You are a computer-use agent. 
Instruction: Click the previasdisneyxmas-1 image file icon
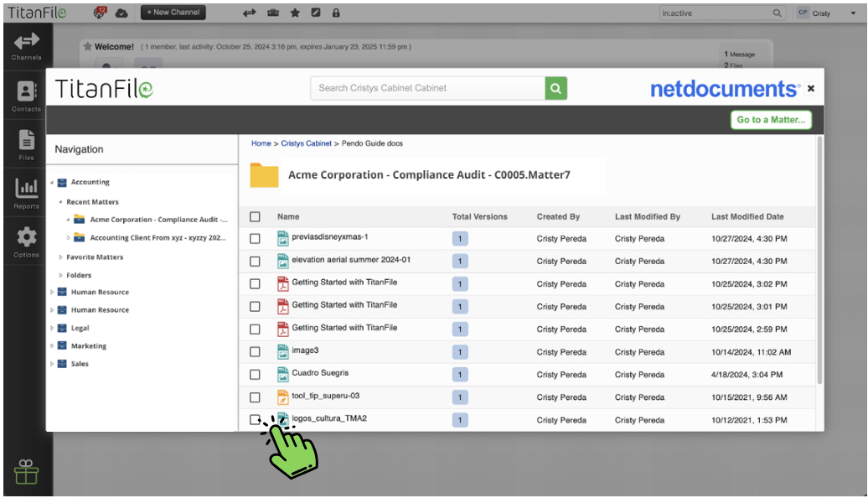coord(283,238)
